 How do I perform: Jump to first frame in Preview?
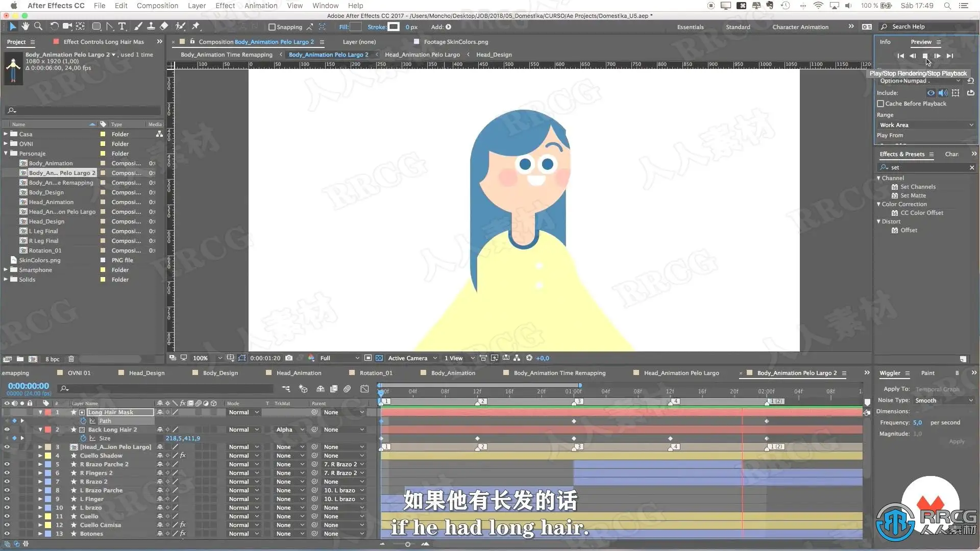(x=900, y=56)
